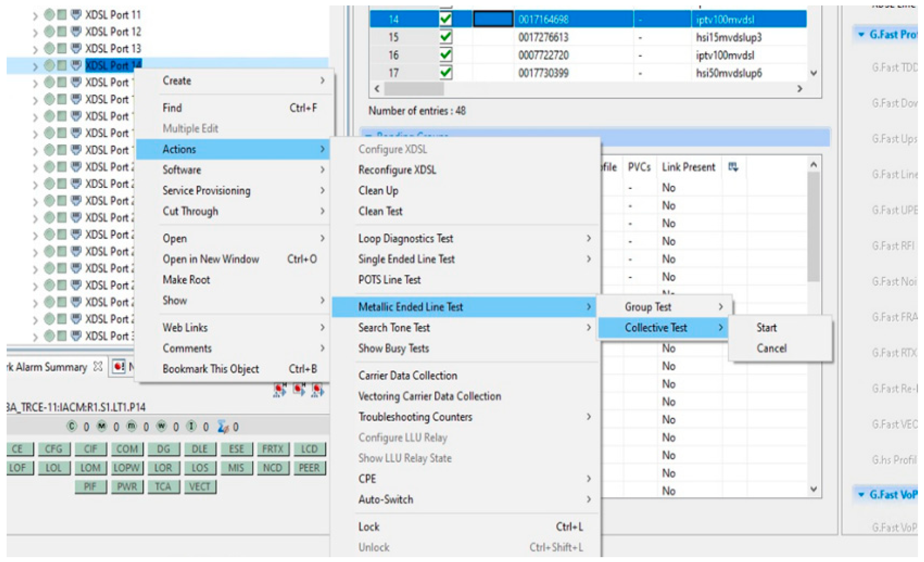This screenshot has height=562, width=924.
Task: Uncheck the checkbox in row 17
Action: click(446, 73)
